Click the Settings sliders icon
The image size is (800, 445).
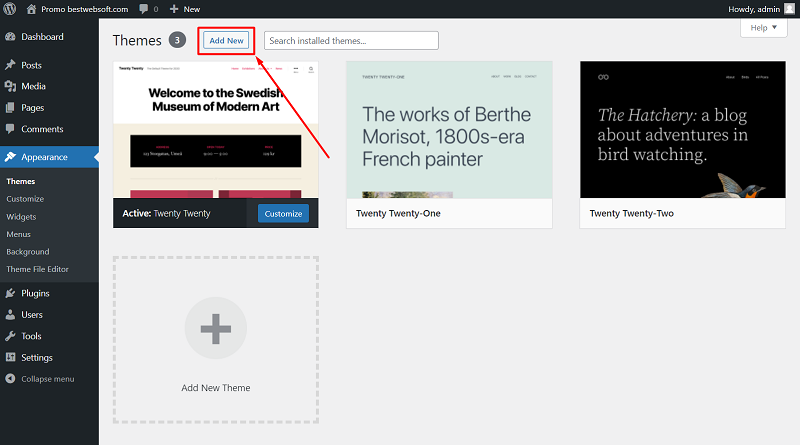[x=10, y=357]
